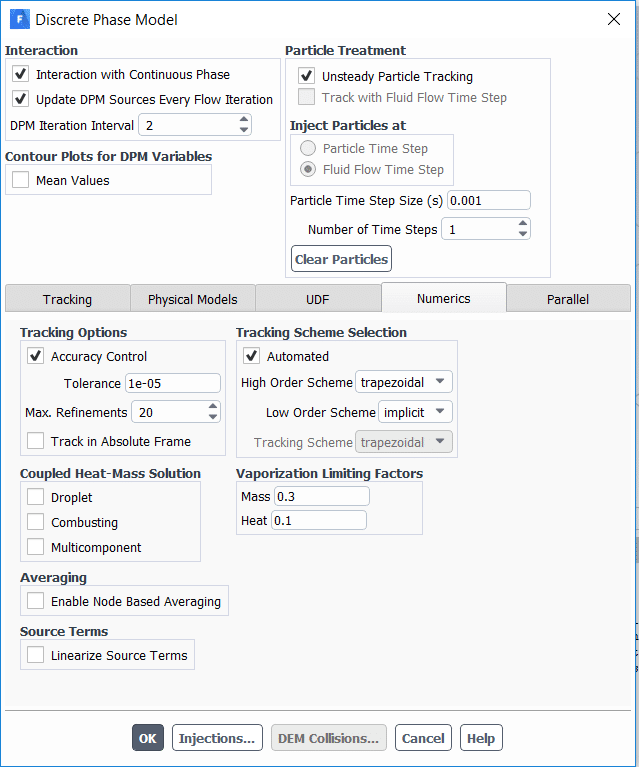Enable Track in Absolute Frame
This screenshot has width=639, height=767.
[36, 441]
